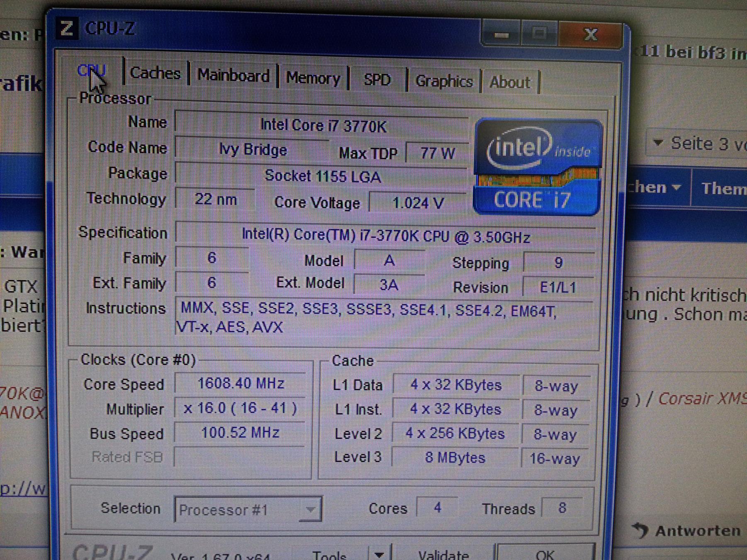Switch to the CPU tab
Screen dimensions: 747x560
(x=92, y=70)
